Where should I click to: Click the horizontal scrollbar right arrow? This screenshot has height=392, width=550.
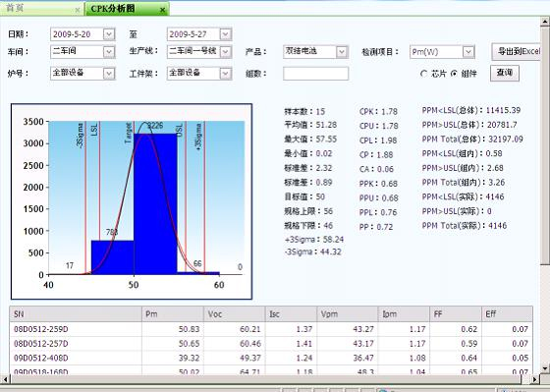[x=534, y=379]
